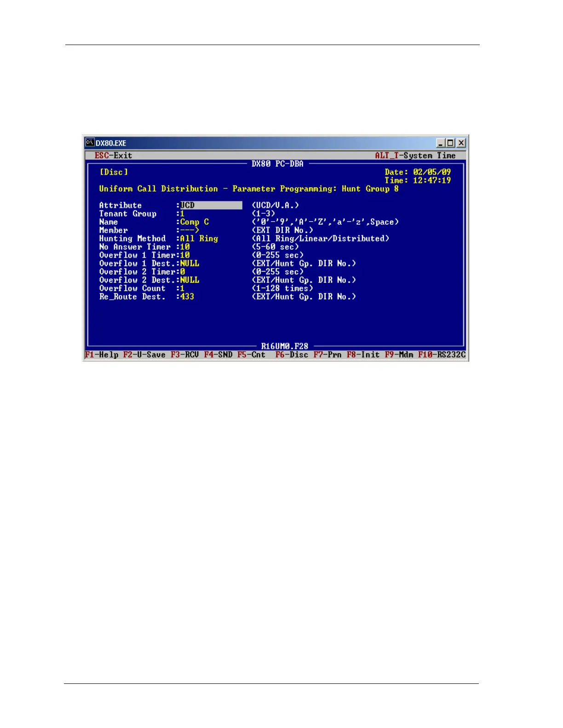Click F7-Prn in the function key bar
563x728 pixels.
point(327,355)
